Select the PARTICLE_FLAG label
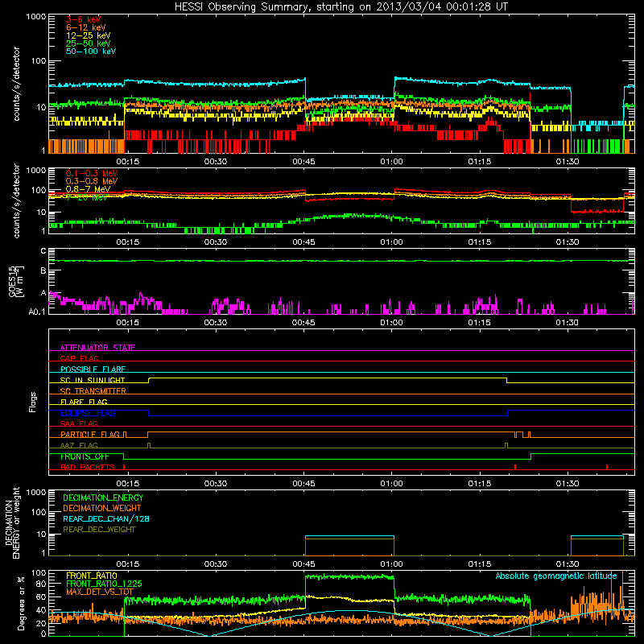This screenshot has width=644, height=644. [90, 434]
